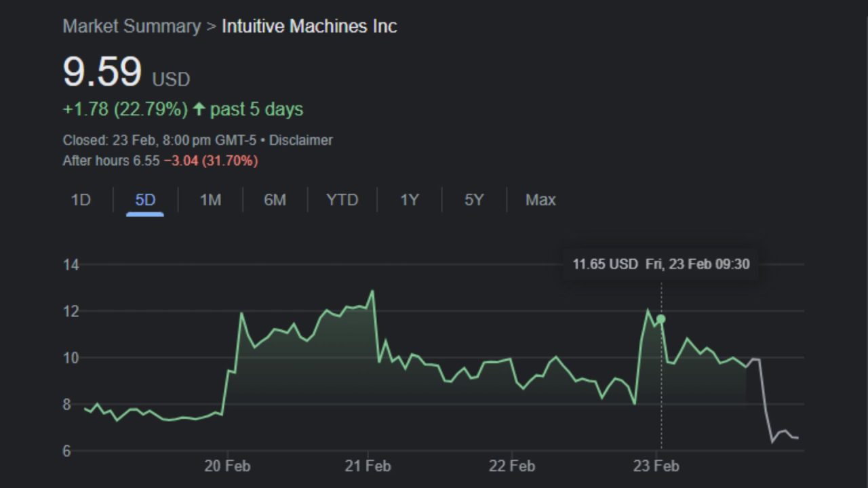Click the 6 y-axis label
This screenshot has height=488, width=868.
click(66, 451)
